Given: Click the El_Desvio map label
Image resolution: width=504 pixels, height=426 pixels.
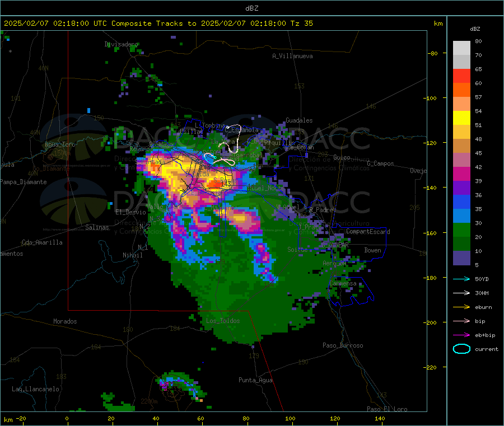Looking at the screenshot, I should click(130, 212).
